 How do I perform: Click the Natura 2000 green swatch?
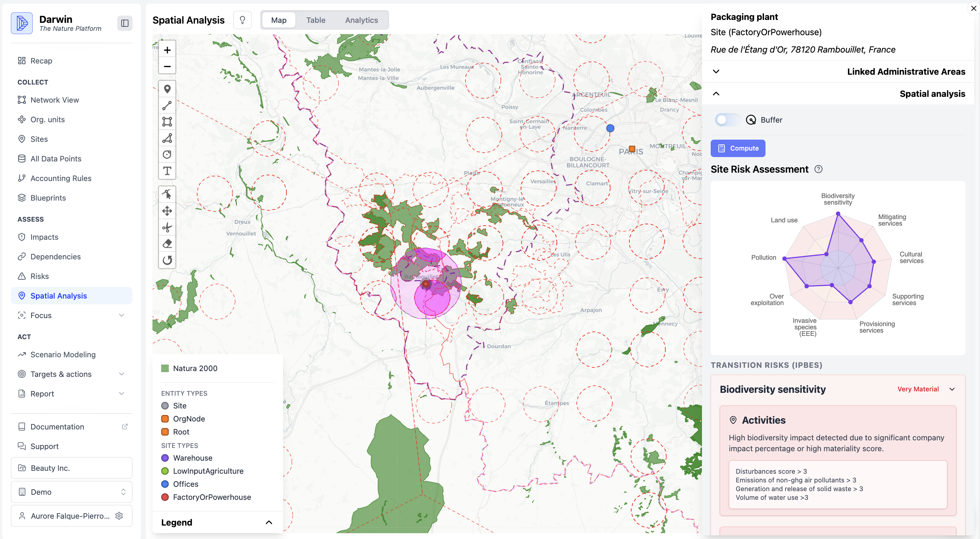[165, 368]
